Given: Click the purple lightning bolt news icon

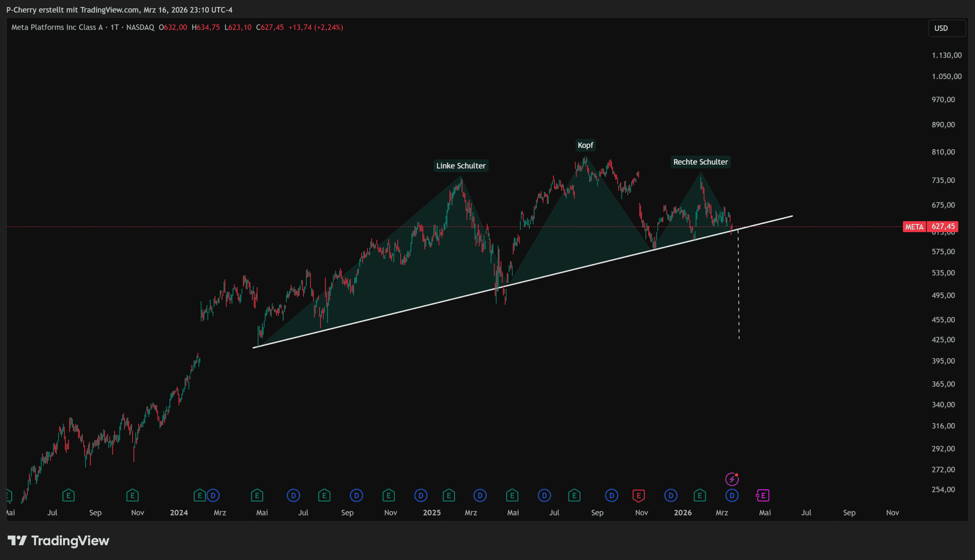Looking at the screenshot, I should (x=731, y=479).
